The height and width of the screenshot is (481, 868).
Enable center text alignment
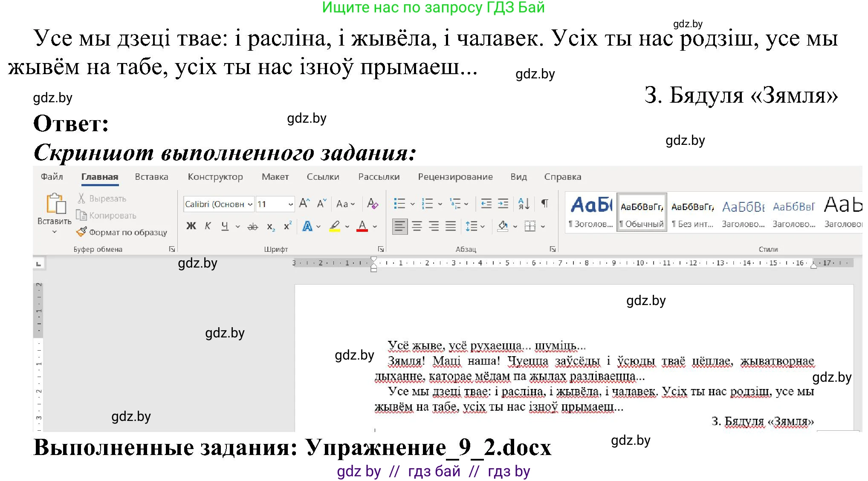pos(417,226)
